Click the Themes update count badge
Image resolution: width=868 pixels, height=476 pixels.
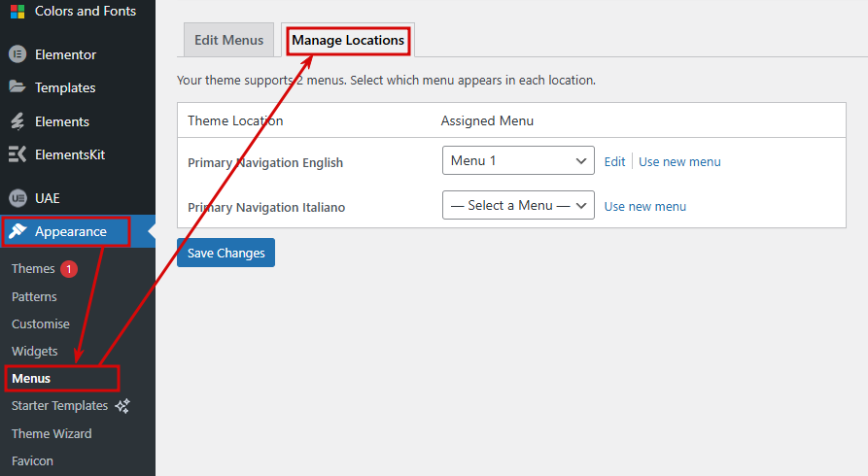pos(69,269)
